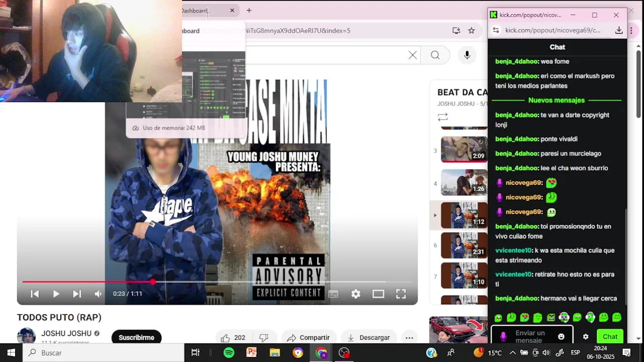Click the kick.com popout site info icon

click(496, 30)
